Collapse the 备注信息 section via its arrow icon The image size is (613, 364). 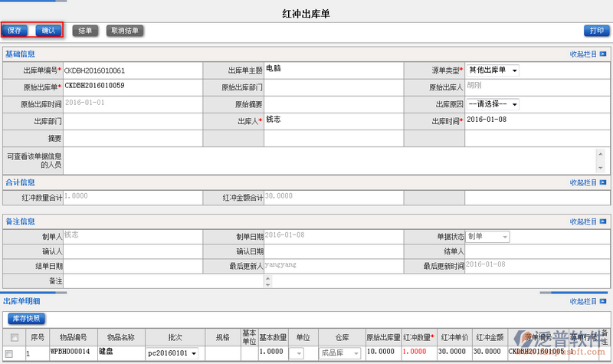point(603,221)
